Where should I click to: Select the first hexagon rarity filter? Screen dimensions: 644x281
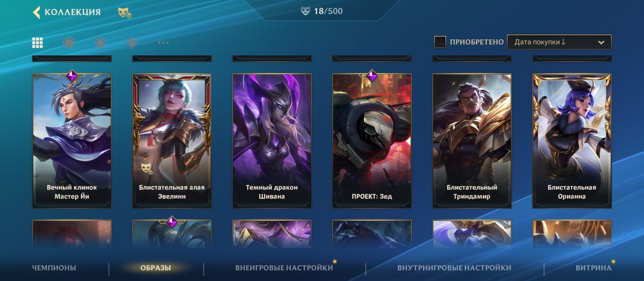(69, 43)
